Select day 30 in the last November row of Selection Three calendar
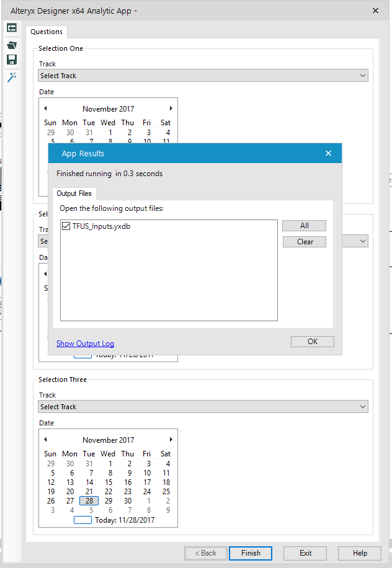Viewport: 392px width, 568px height. point(128,501)
